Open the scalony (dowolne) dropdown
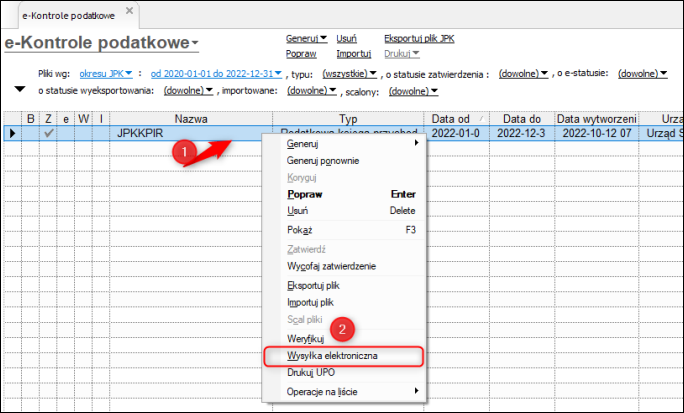The image size is (684, 413). coord(414,91)
